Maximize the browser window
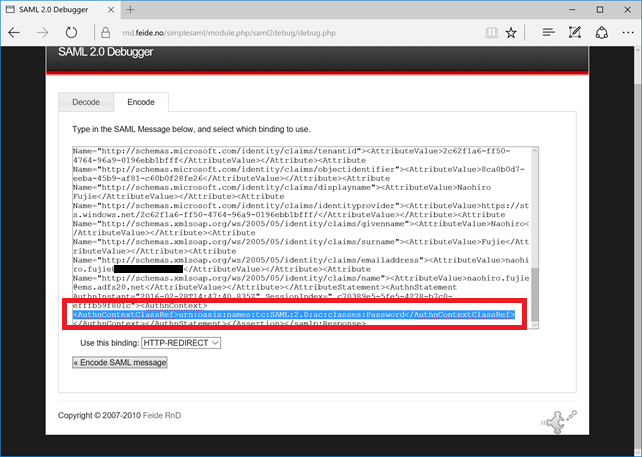This screenshot has width=642, height=457. pos(600,9)
